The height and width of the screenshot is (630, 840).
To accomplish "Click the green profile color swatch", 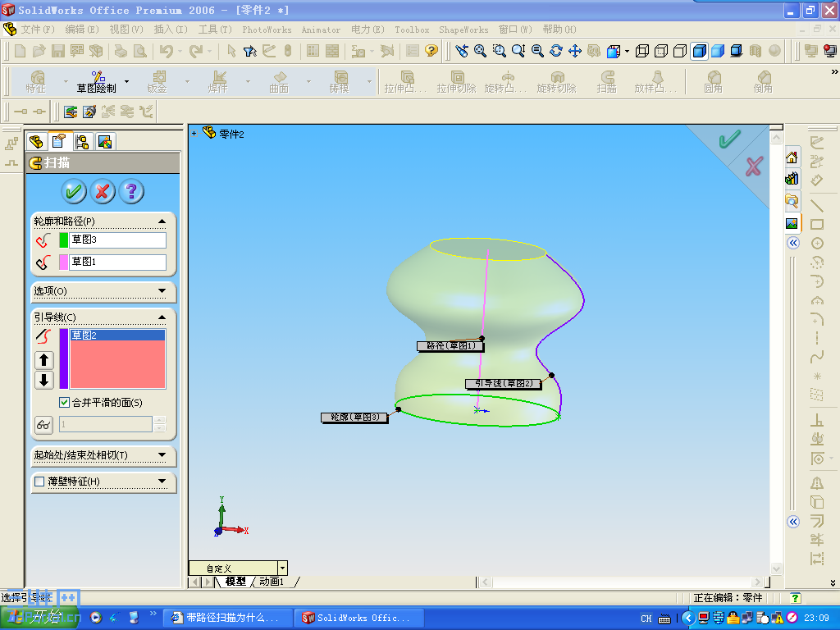I will pyautogui.click(x=63, y=240).
